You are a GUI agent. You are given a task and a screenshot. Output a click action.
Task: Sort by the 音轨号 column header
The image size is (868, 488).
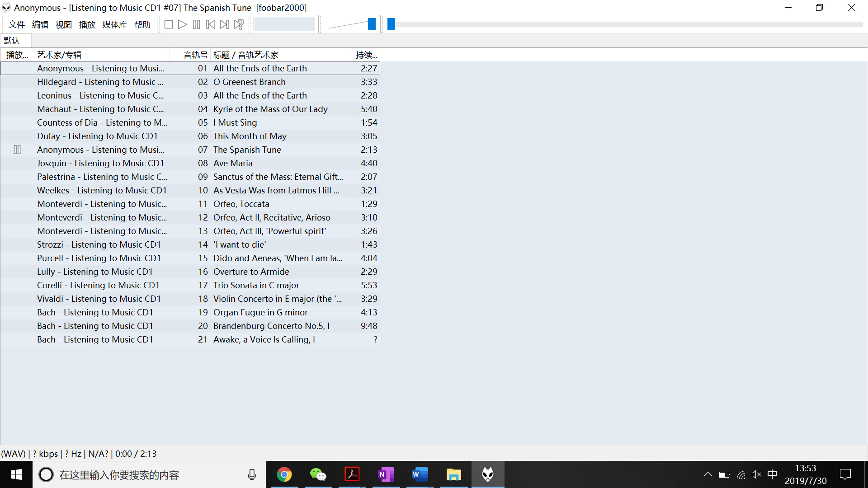pyautogui.click(x=195, y=55)
